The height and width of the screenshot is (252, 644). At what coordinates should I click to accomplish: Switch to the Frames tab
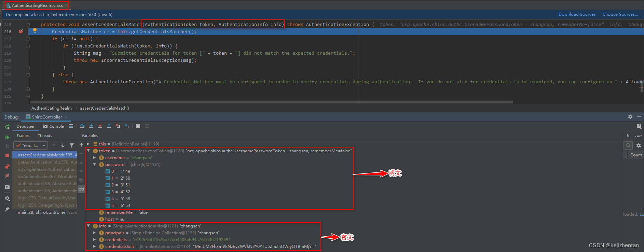pyautogui.click(x=23, y=136)
